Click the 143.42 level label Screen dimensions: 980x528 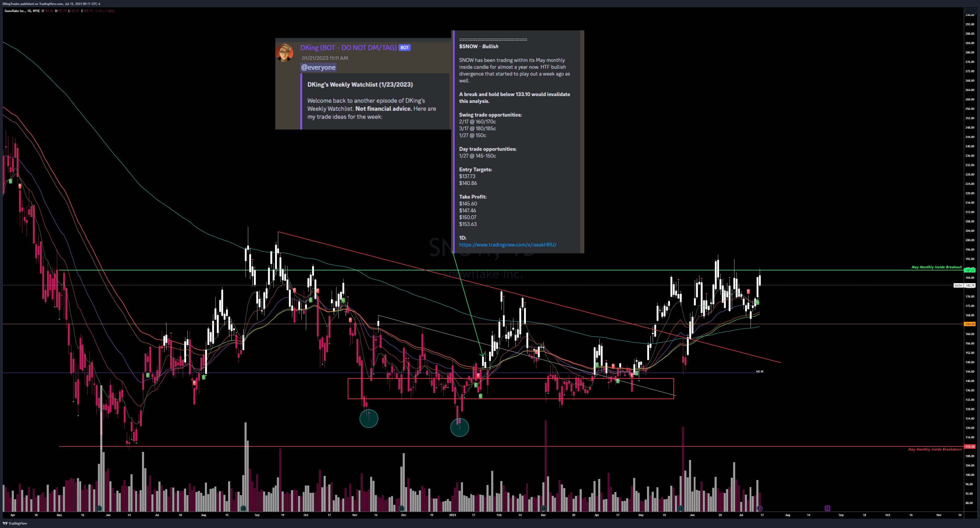759,371
